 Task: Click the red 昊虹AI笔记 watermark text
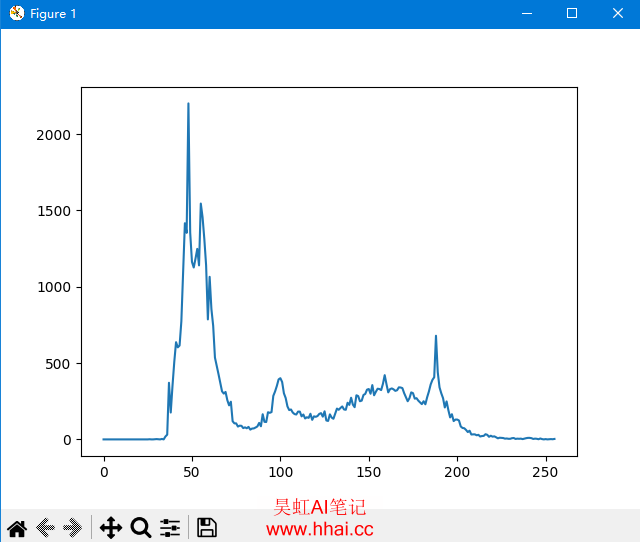(x=320, y=508)
